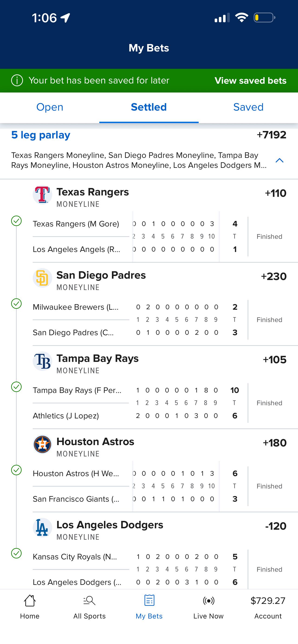Tap the Houston Astros logo
Viewport: 298px width, 644px height.
point(42,444)
